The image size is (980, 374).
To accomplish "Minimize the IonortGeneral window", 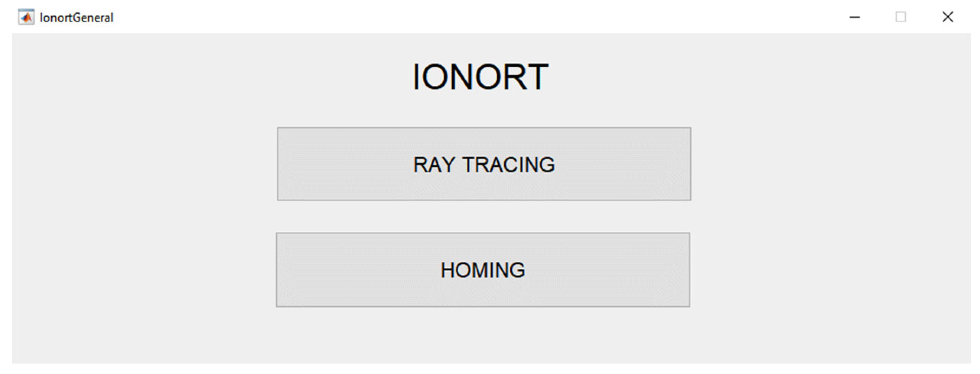I will tap(854, 17).
